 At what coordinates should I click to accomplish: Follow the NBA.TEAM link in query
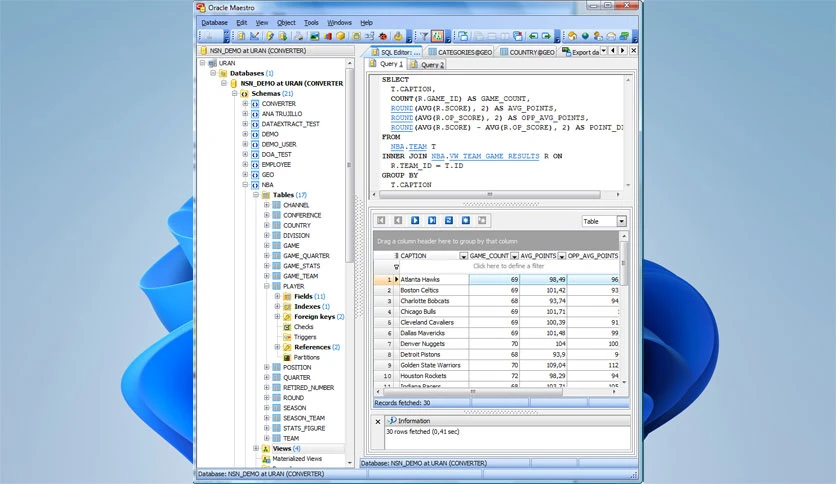point(408,147)
